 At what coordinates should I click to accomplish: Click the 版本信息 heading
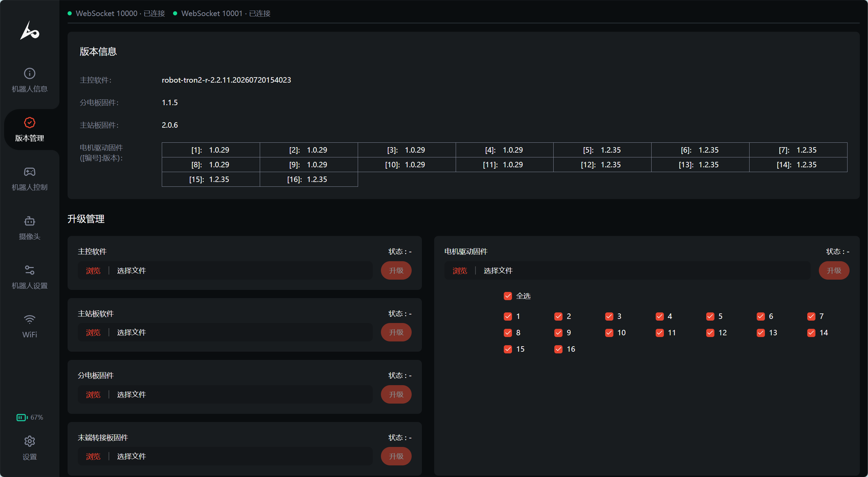coord(98,52)
